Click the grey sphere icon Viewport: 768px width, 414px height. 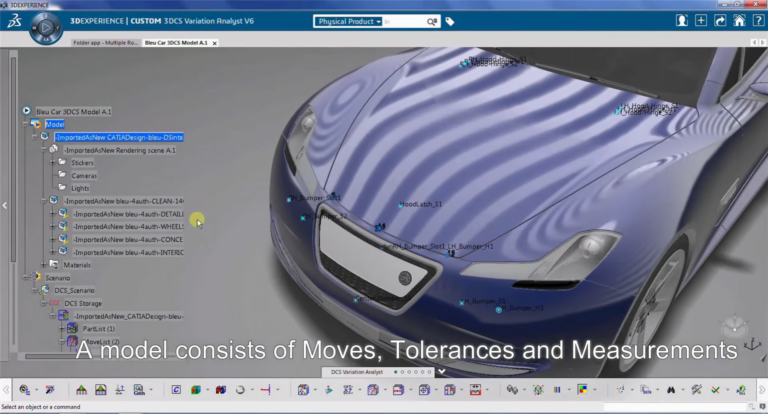pos(240,390)
